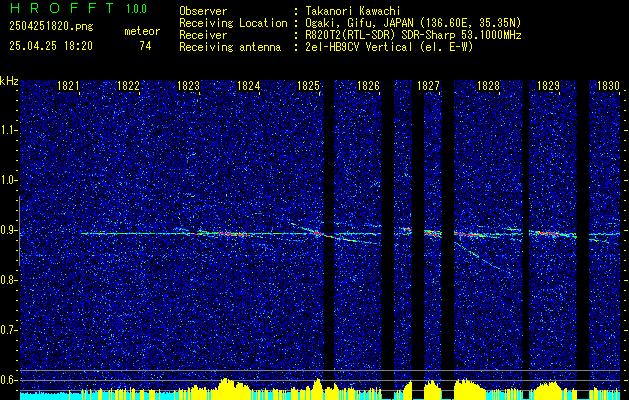Click the 1828 time marker
Viewport: 629px width, 400px height.
click(x=488, y=86)
